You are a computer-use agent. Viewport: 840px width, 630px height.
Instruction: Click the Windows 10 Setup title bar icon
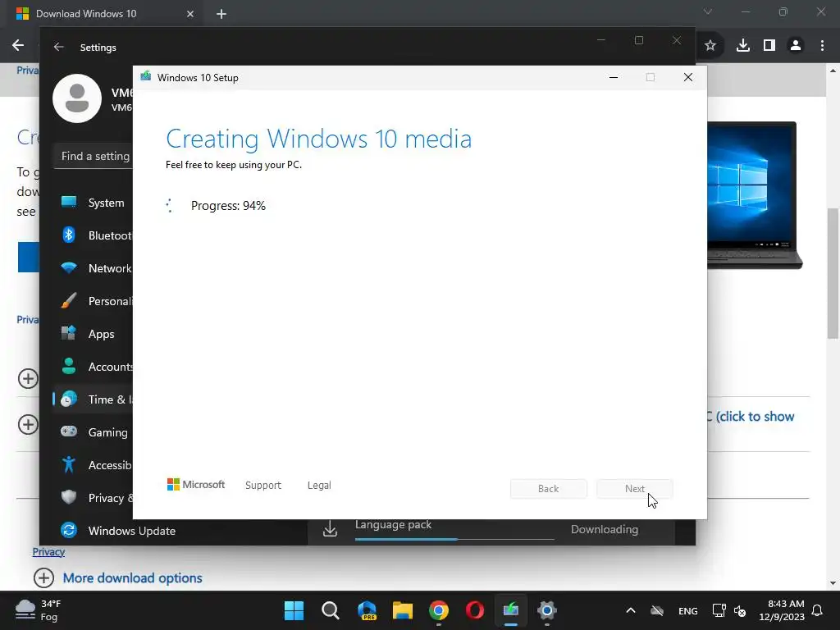(146, 76)
